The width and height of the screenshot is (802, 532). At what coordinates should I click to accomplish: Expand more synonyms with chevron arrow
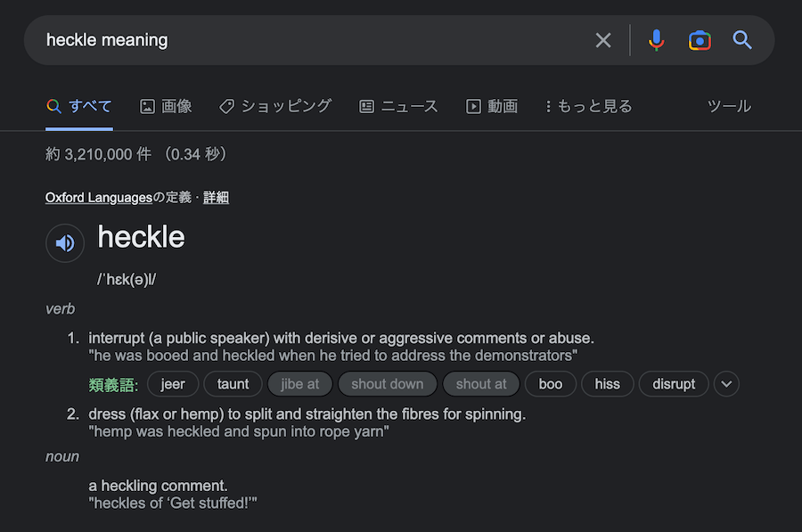click(727, 384)
